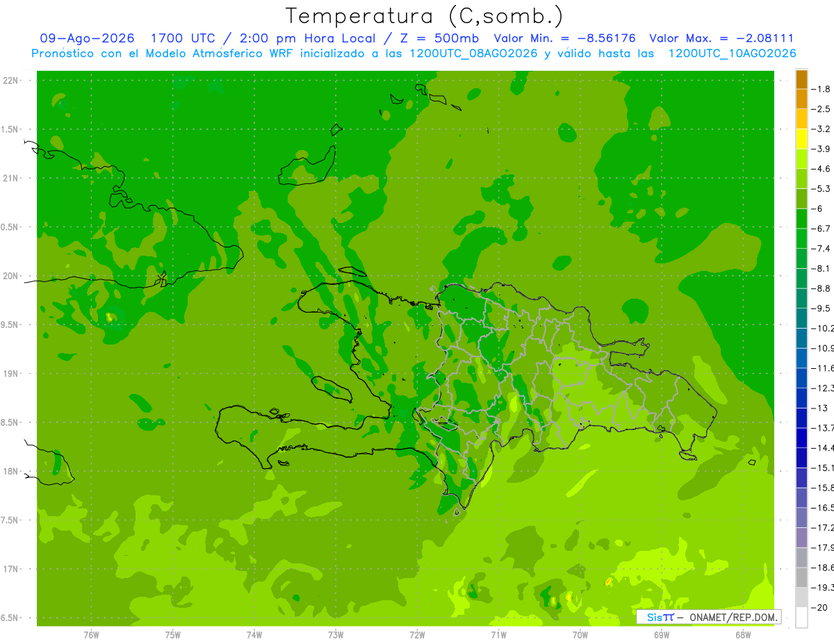Click "Valor Max. = -2.08111"
The height and width of the screenshot is (644, 834).
click(x=721, y=38)
